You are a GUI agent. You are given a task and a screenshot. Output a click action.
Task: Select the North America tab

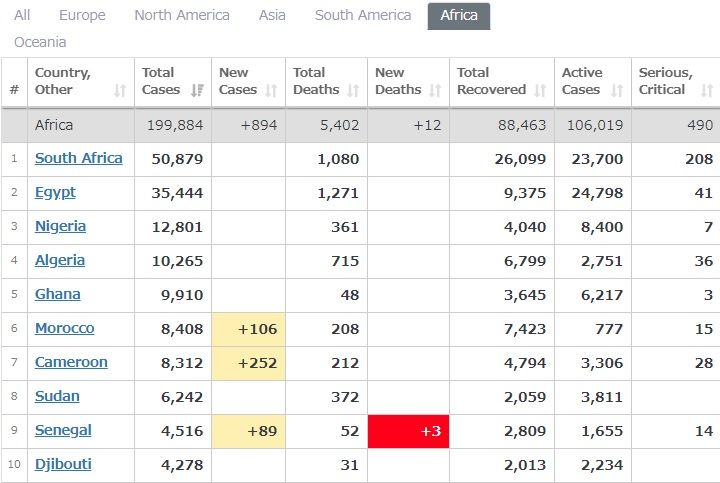(x=181, y=15)
